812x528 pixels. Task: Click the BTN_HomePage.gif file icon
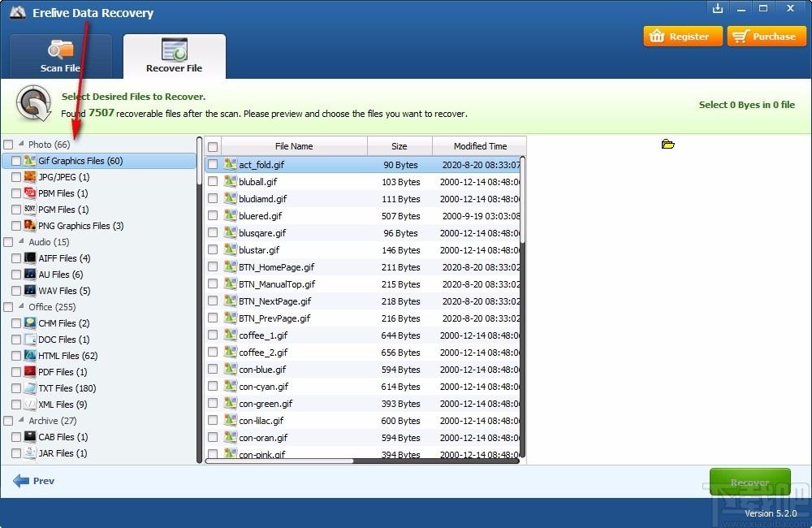coord(230,266)
